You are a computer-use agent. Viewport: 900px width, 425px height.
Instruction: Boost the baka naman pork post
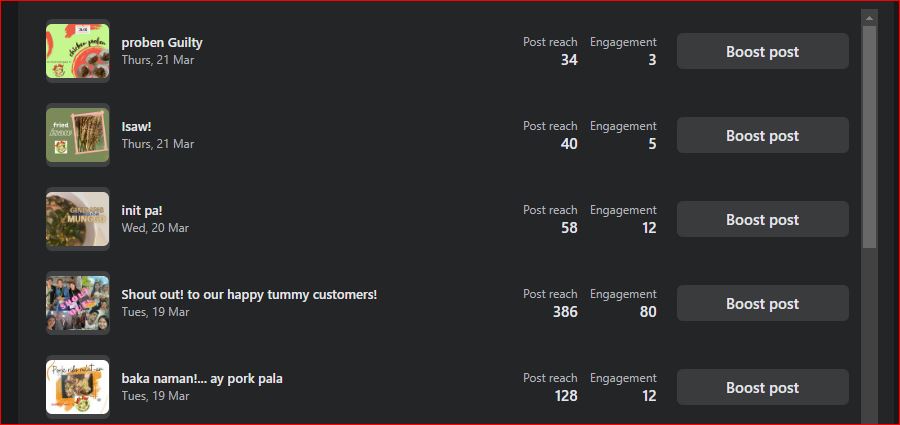coord(762,388)
